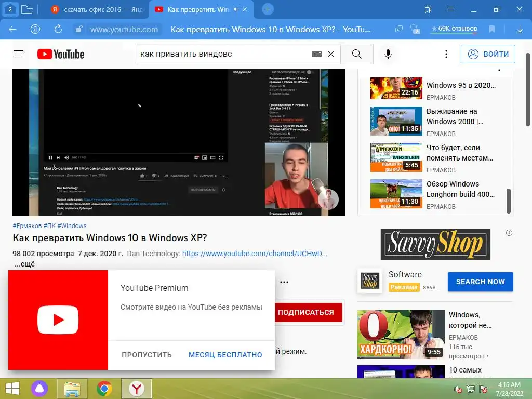Click the small Savvy Shop ad logo
This screenshot has width=532, height=399.
pos(369,281)
